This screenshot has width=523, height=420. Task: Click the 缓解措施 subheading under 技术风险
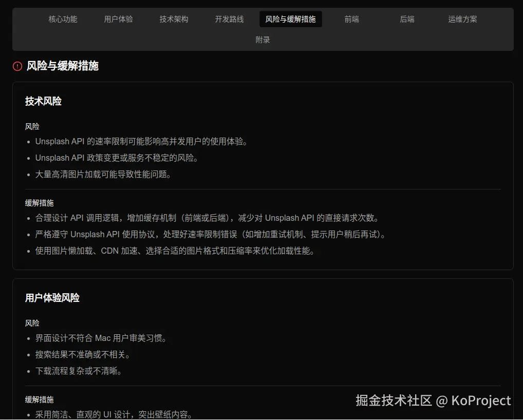click(x=39, y=203)
